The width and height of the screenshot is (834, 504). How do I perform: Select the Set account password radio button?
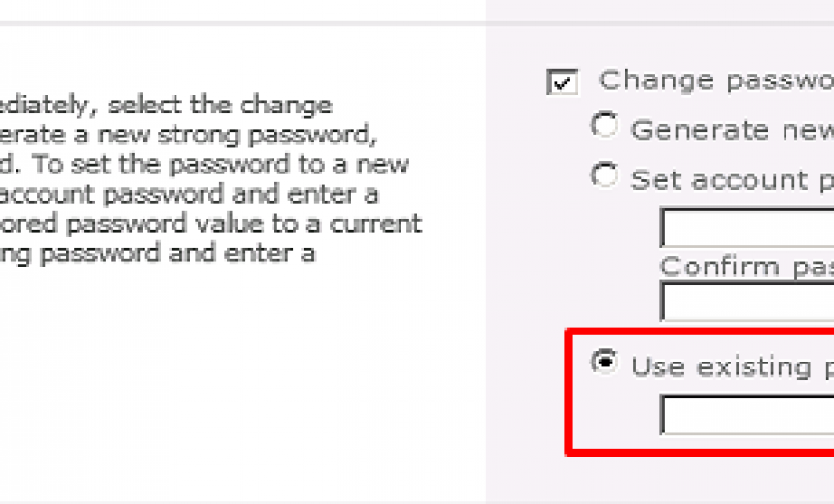coord(604,175)
